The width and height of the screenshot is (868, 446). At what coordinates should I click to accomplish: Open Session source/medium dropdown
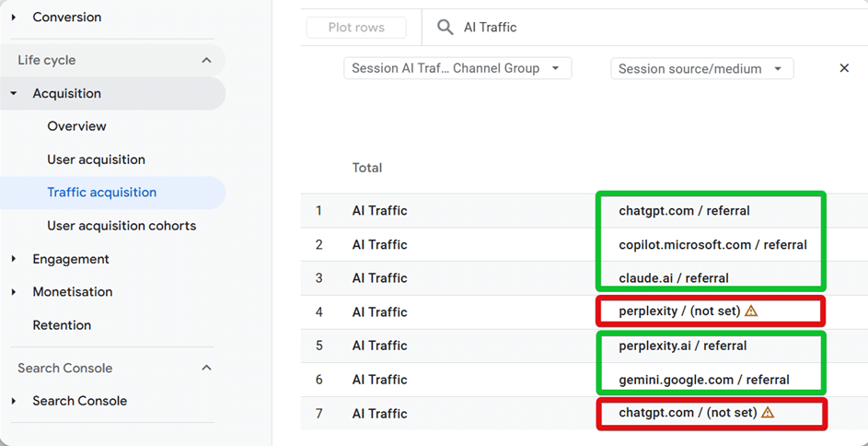(x=702, y=69)
